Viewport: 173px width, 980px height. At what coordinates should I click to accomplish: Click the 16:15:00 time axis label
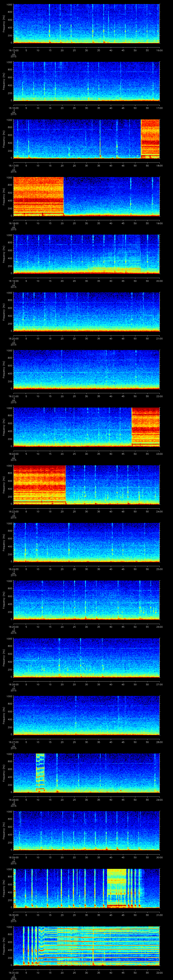coord(14,50)
